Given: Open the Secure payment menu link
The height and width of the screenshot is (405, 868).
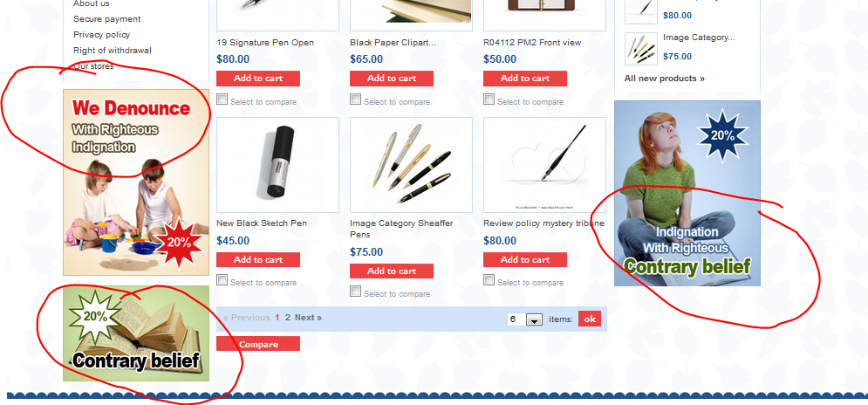Looking at the screenshot, I should [106, 19].
